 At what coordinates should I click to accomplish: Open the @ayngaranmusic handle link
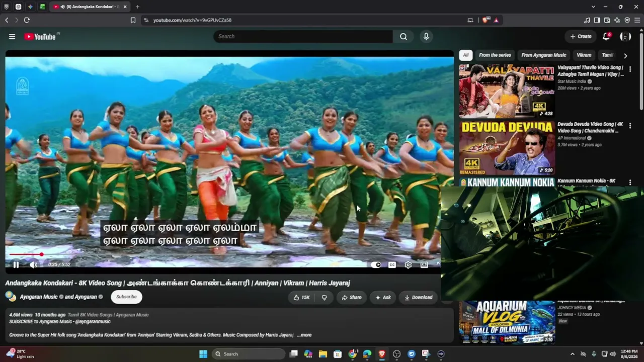[93, 322]
